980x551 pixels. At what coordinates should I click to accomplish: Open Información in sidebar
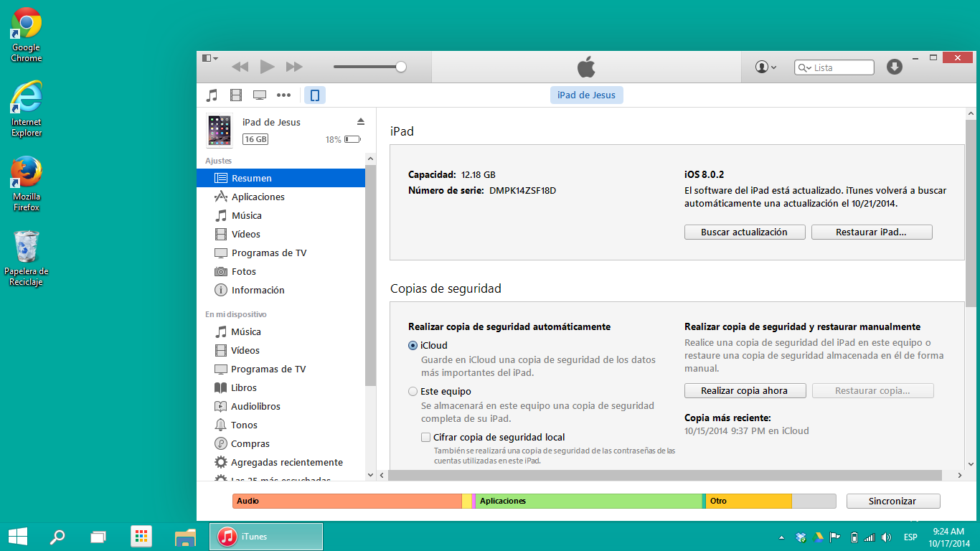coord(281,290)
